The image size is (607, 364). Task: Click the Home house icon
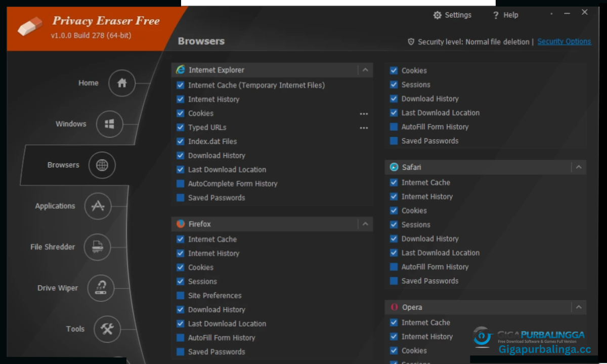pyautogui.click(x=122, y=83)
